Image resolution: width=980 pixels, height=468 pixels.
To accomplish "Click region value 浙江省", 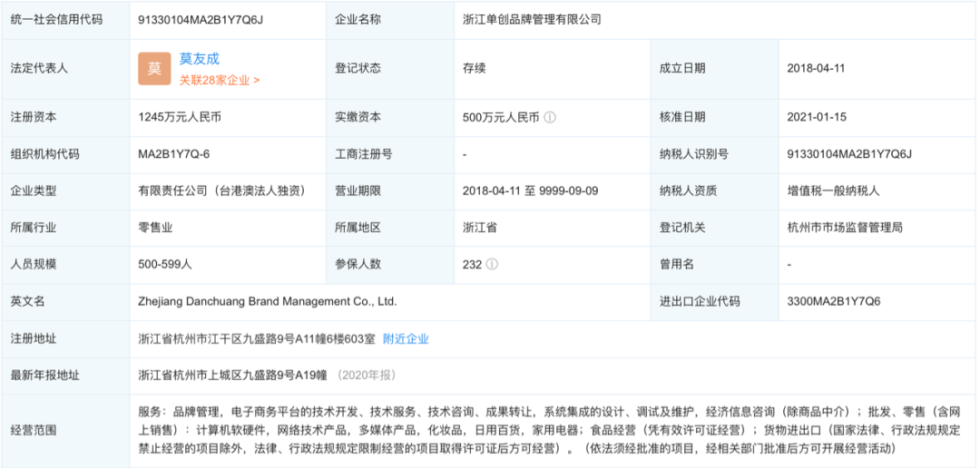I will [x=479, y=228].
